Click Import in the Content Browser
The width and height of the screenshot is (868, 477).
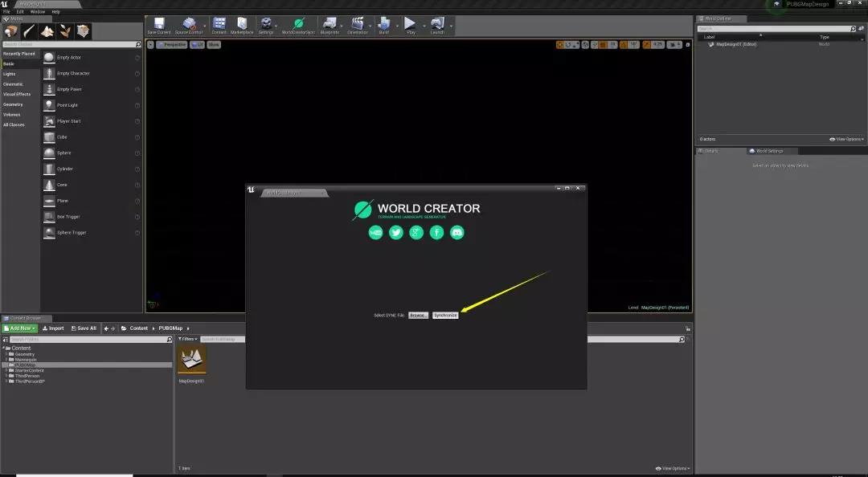click(x=53, y=328)
